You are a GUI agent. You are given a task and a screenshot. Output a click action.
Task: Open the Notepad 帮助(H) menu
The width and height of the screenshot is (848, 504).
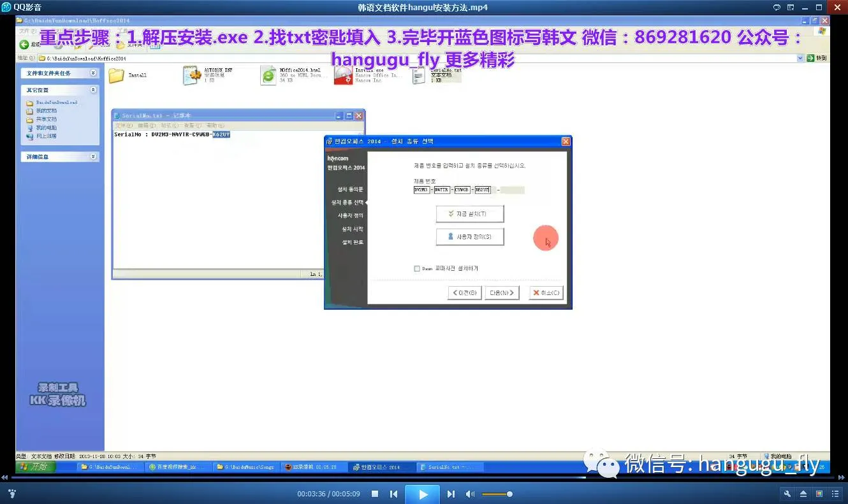tap(216, 126)
